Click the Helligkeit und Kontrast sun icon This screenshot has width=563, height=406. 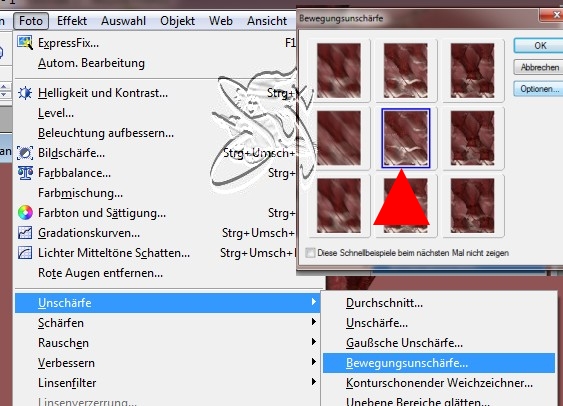(x=25, y=93)
